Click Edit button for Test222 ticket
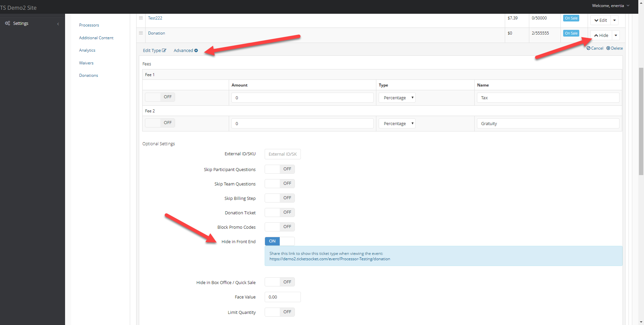 (601, 20)
